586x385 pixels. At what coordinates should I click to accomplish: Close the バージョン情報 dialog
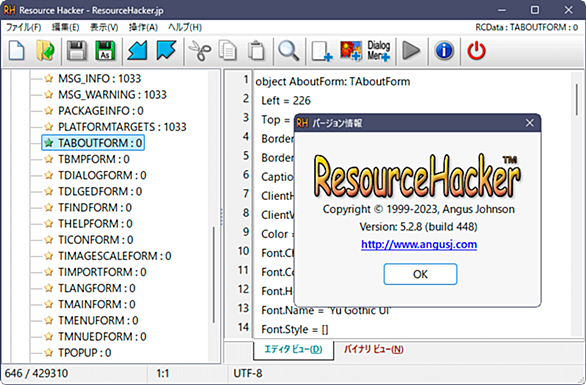click(530, 123)
